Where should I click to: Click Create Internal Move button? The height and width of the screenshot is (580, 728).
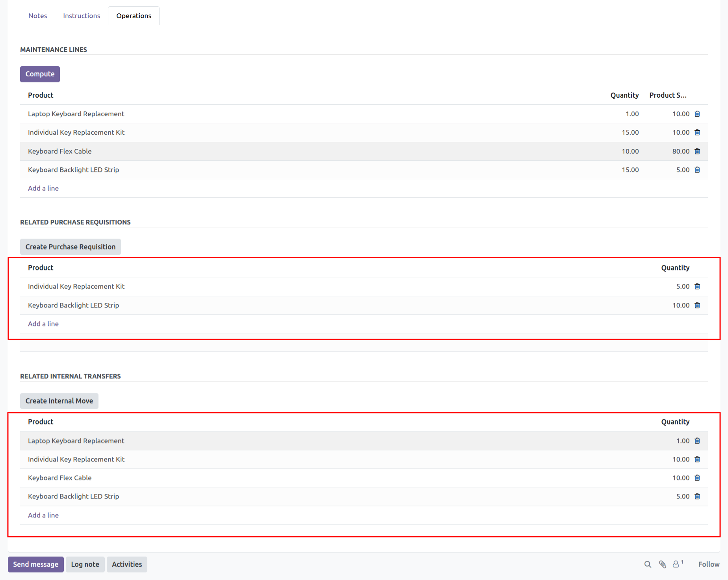(59, 401)
